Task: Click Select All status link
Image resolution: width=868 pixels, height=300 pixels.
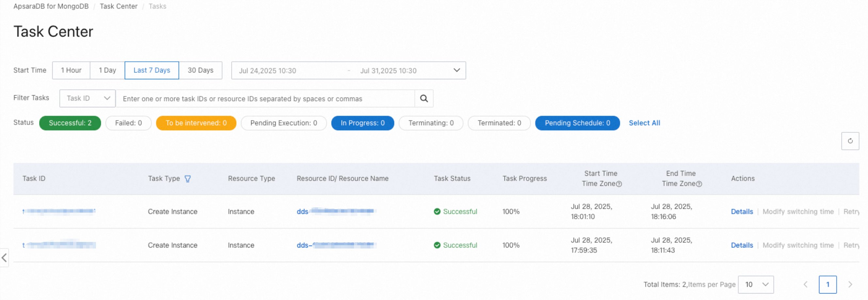Action: coord(644,123)
